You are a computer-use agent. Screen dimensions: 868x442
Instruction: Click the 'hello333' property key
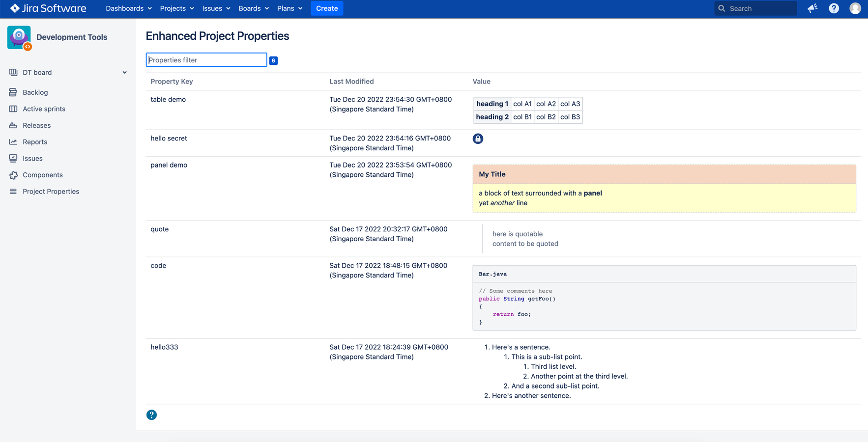click(x=164, y=347)
